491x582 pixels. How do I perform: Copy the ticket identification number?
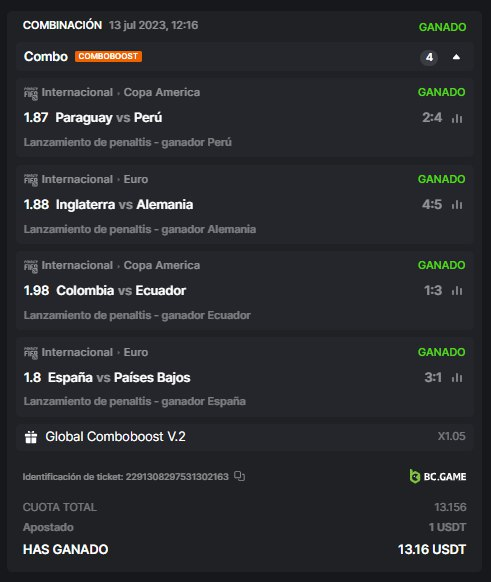(x=240, y=476)
